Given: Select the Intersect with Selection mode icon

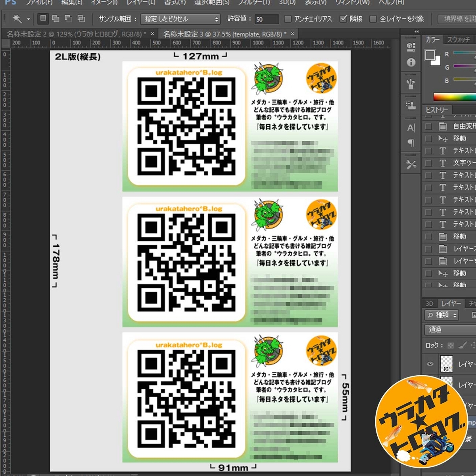Looking at the screenshot, I should click(81, 19).
